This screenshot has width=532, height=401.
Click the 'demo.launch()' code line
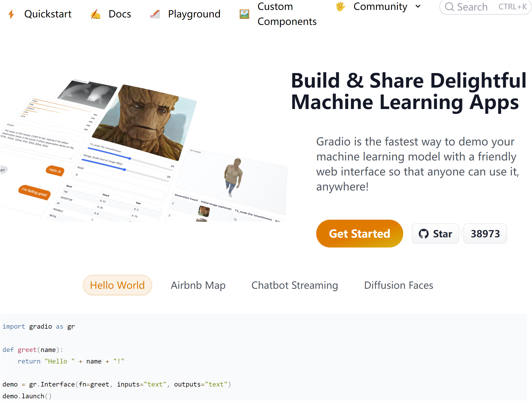click(x=27, y=396)
